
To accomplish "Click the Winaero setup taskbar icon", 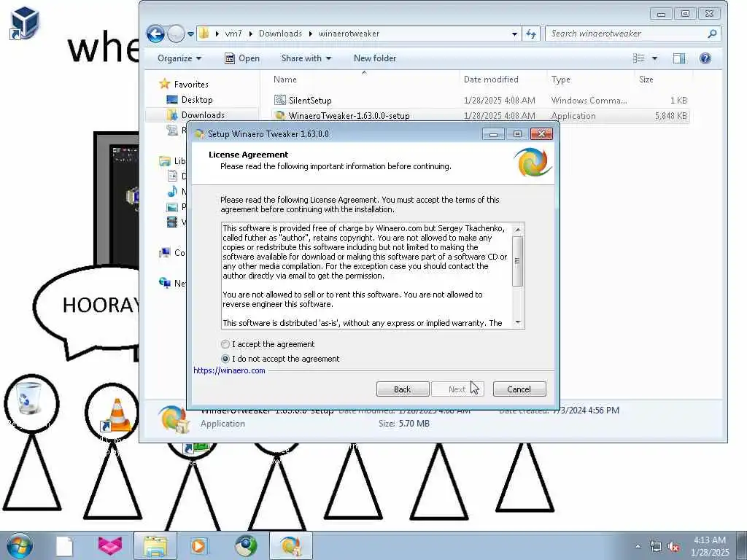I will click(290, 546).
